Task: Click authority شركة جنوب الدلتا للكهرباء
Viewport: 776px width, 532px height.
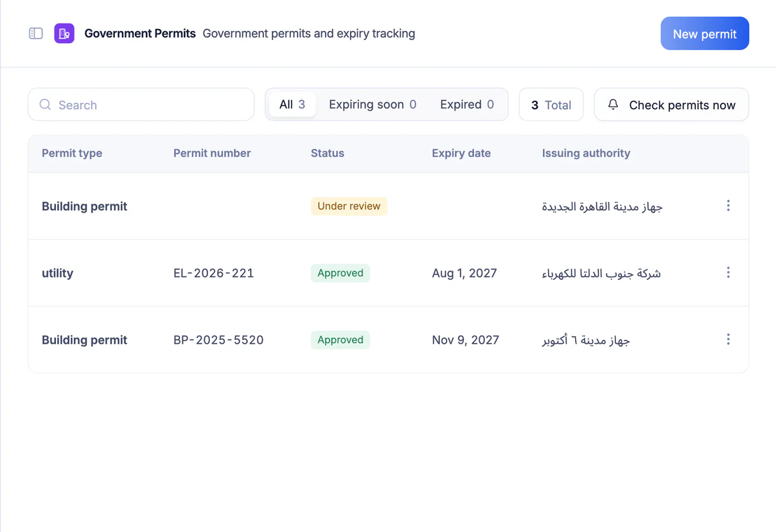Action: (601, 273)
